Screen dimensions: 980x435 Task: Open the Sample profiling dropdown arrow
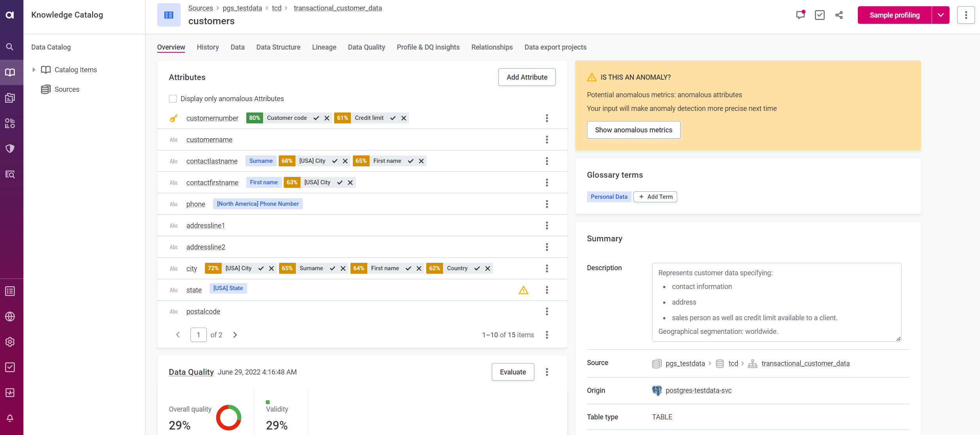pyautogui.click(x=941, y=15)
